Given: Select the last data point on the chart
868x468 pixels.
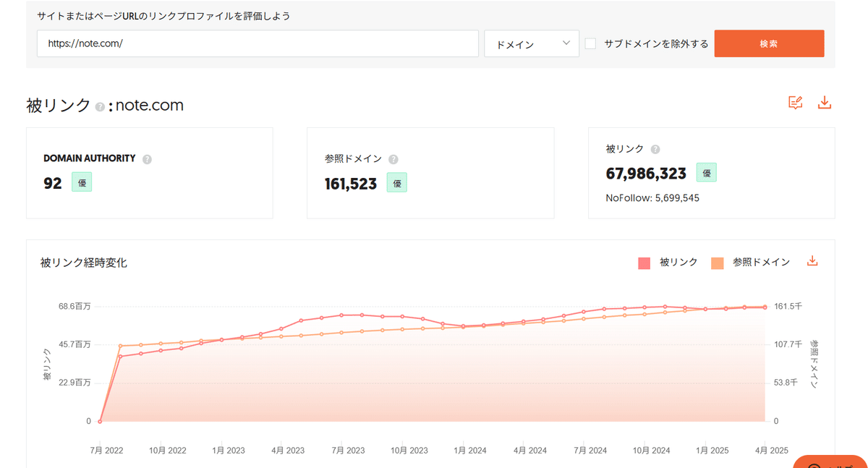Looking at the screenshot, I should pos(765,306).
